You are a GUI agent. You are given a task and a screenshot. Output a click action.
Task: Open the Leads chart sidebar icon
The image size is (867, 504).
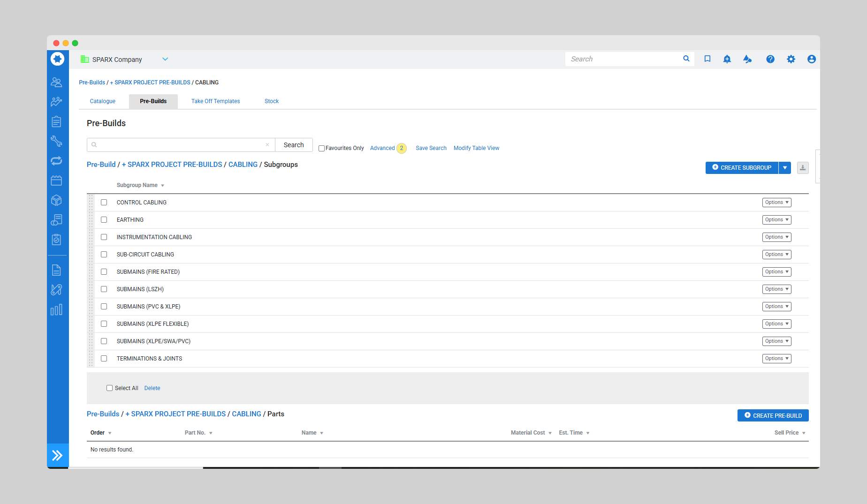[56, 102]
